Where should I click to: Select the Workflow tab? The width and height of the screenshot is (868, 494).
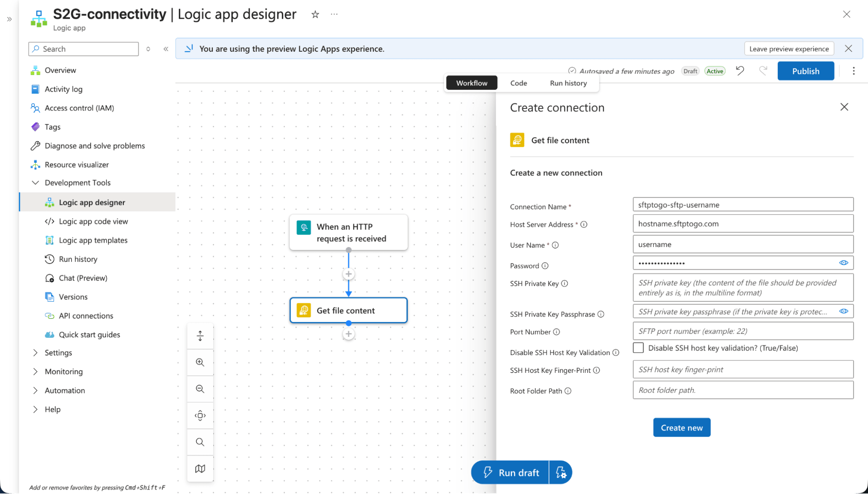pyautogui.click(x=472, y=83)
